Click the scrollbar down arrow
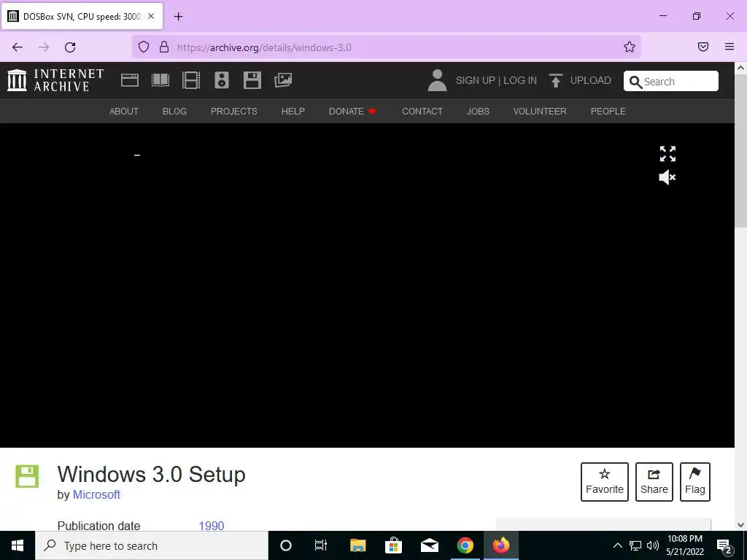This screenshot has height=560, width=747. pos(740,525)
